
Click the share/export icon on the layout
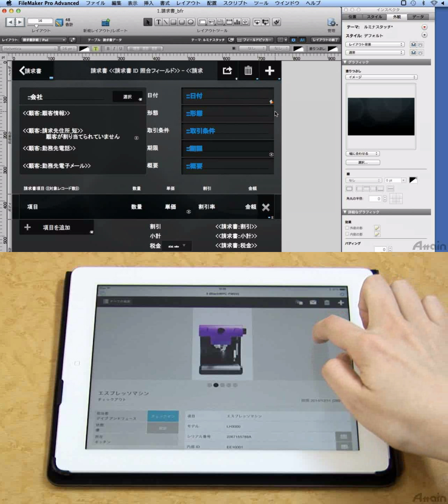click(227, 71)
